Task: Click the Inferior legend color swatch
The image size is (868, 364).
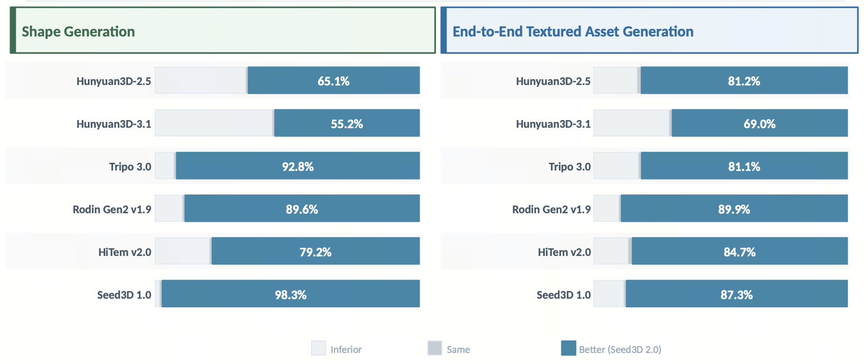Action: [x=318, y=348]
